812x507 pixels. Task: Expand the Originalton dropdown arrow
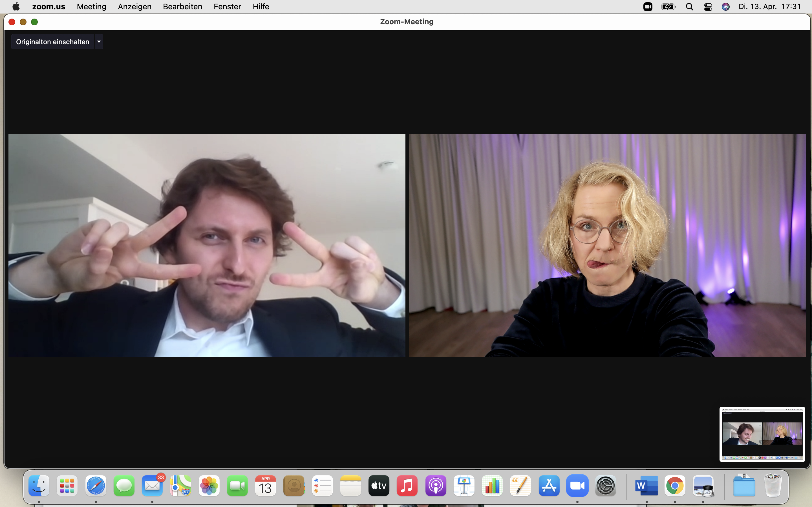(99, 42)
